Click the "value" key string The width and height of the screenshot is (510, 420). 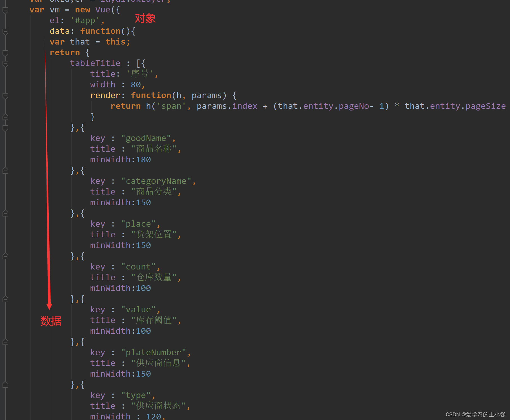[x=138, y=310]
